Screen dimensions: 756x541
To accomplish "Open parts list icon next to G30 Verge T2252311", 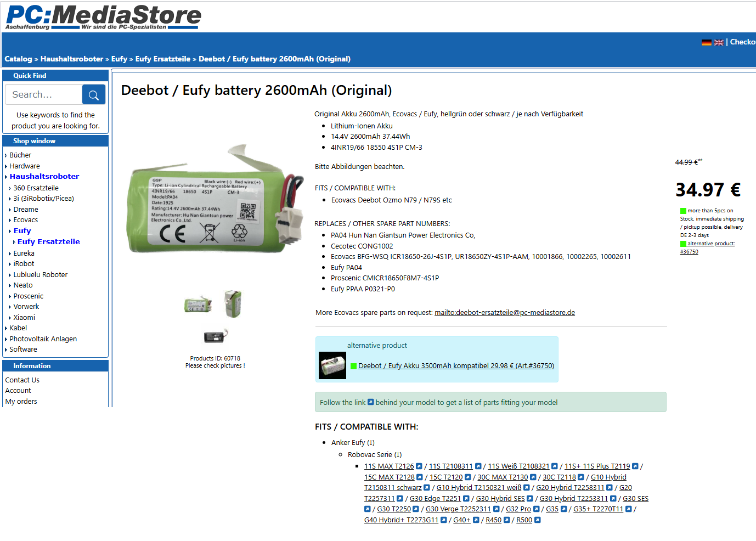I will click(x=497, y=509).
